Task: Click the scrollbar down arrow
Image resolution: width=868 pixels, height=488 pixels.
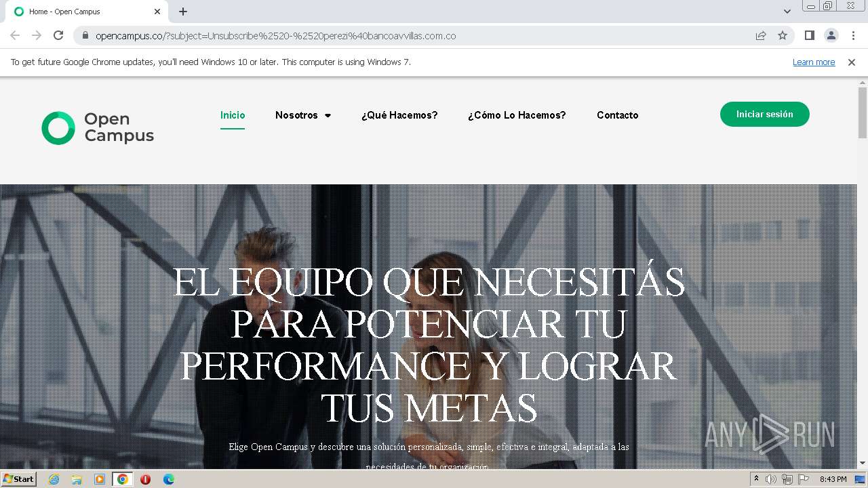Action: pyautogui.click(x=863, y=463)
